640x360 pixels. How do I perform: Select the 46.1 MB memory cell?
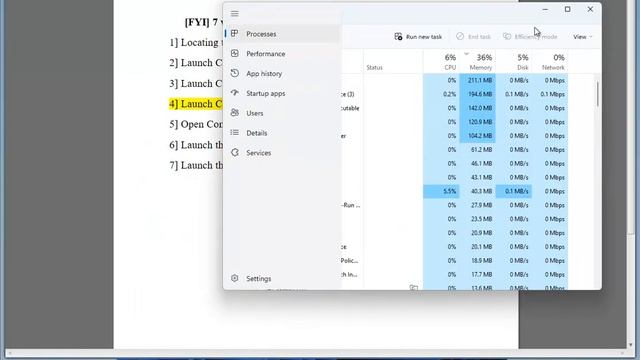pos(478,164)
